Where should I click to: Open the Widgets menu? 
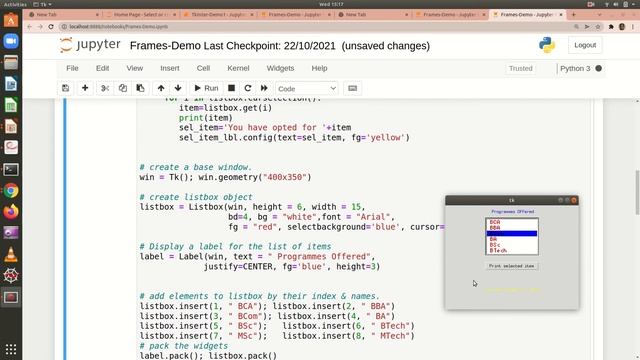(x=280, y=68)
